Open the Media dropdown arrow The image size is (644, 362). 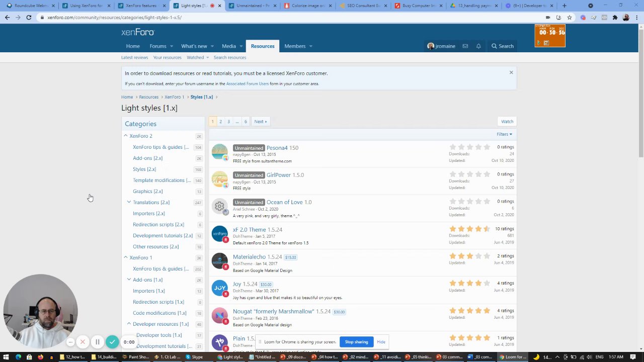tap(240, 46)
